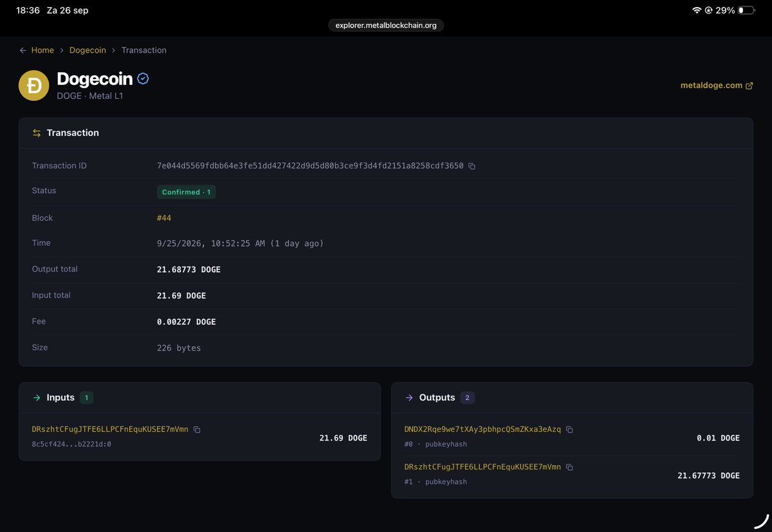
Task: Open the output #1 address DRszhtCFugJTFE6LLPCFnEquKUSEE7mVmn
Action: click(482, 467)
